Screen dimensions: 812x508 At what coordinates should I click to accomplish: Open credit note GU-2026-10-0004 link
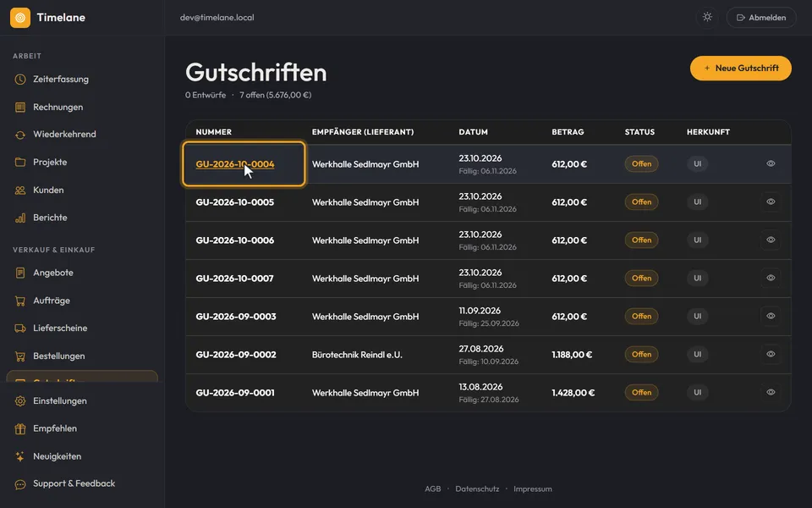tap(235, 164)
